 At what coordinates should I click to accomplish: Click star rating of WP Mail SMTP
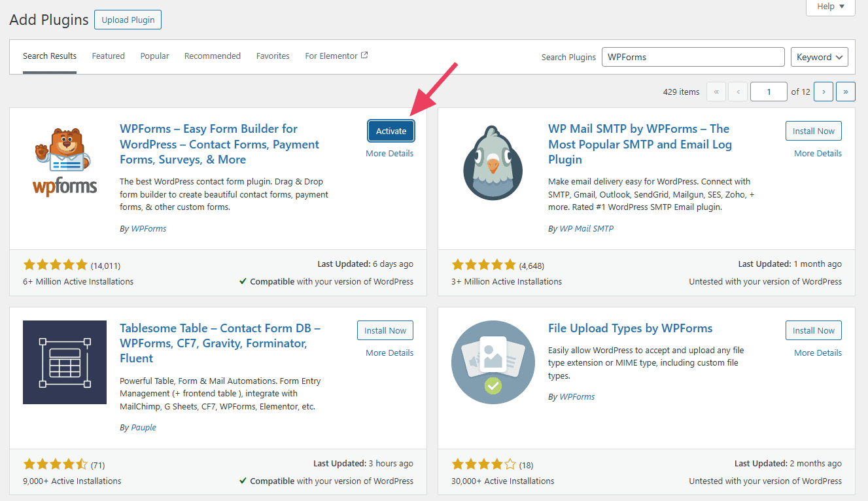(x=483, y=265)
